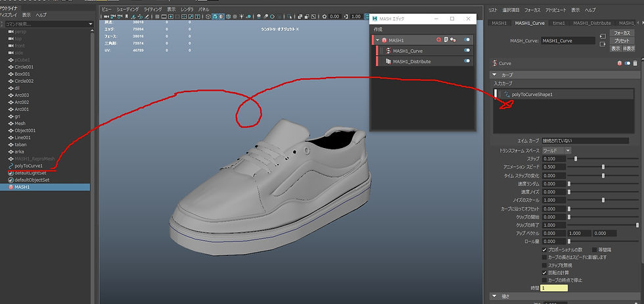Click the textured display checker icon in viewport toolbar
The height and width of the screenshot is (304, 644).
[235, 16]
